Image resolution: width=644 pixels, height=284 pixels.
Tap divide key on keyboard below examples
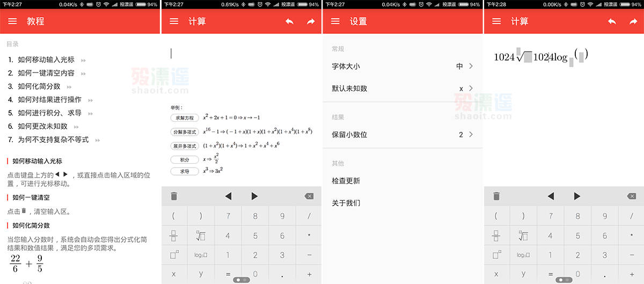click(x=309, y=216)
